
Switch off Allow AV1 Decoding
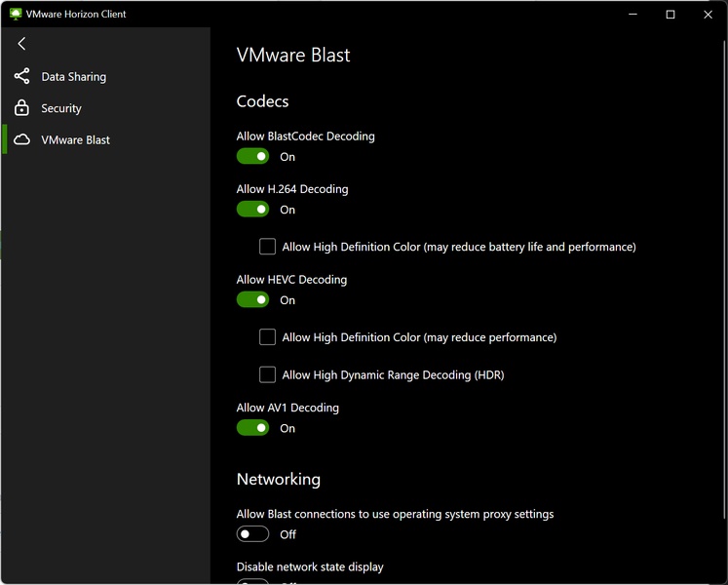click(x=252, y=427)
